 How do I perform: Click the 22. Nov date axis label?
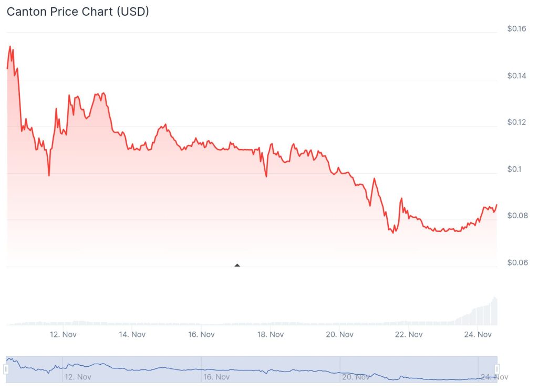point(408,334)
